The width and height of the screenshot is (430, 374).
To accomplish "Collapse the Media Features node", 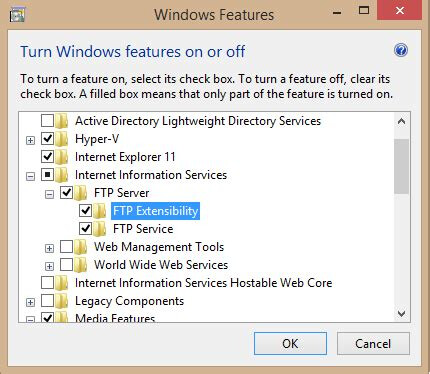I will 30,319.
